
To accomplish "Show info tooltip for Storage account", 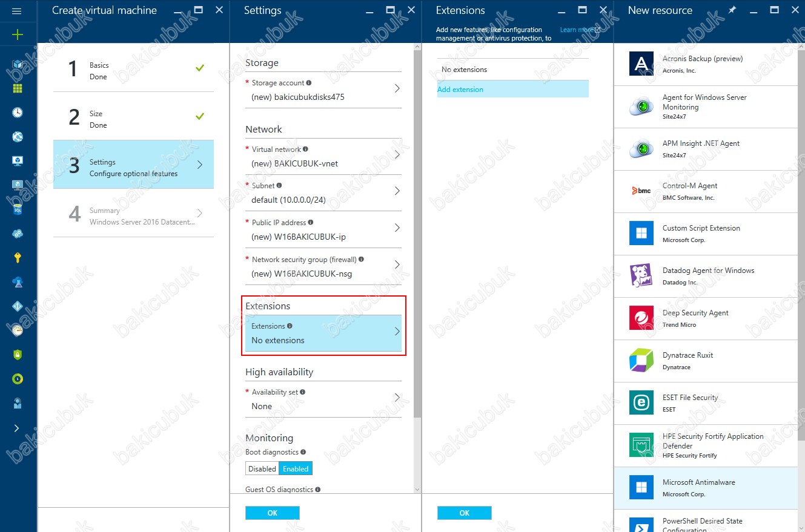I will (x=309, y=83).
